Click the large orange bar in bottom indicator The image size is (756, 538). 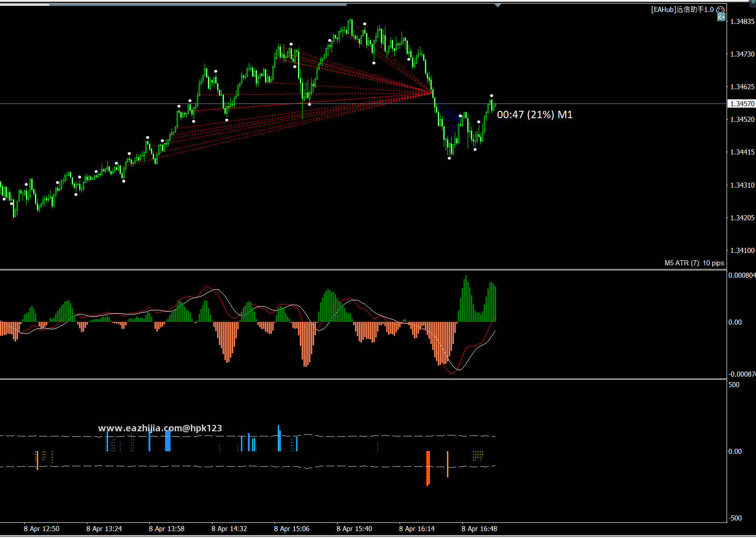click(x=428, y=468)
